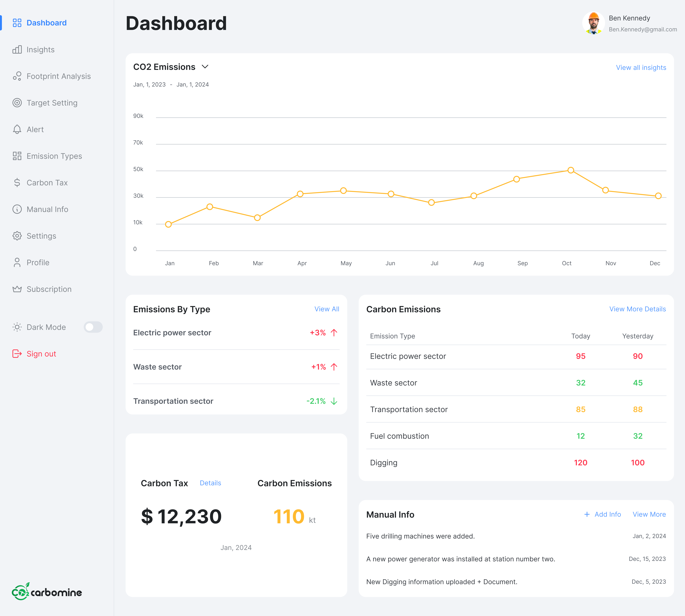Click the Oct peak data point

[571, 170]
